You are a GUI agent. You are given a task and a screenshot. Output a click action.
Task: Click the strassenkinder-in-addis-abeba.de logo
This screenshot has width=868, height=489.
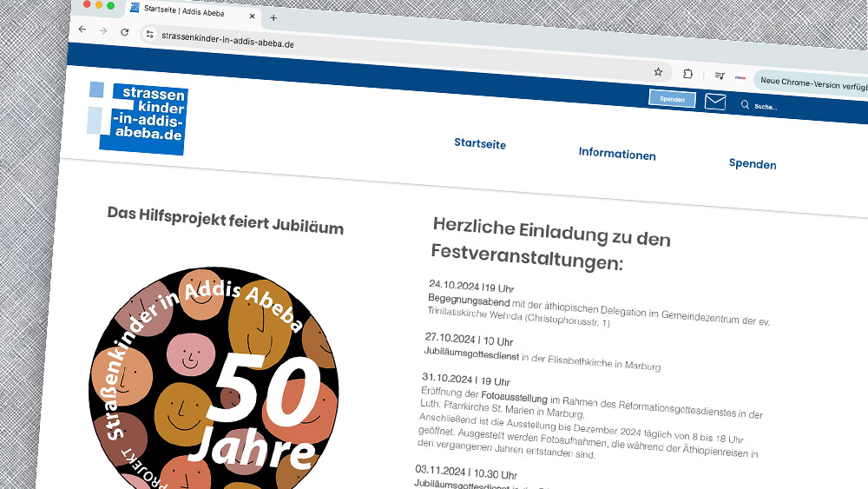tap(138, 118)
